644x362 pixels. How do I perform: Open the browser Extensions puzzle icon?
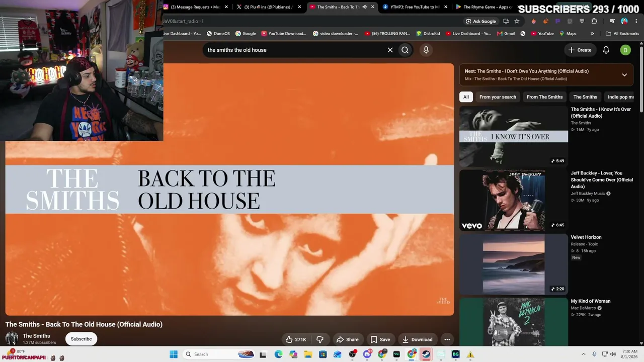(594, 21)
